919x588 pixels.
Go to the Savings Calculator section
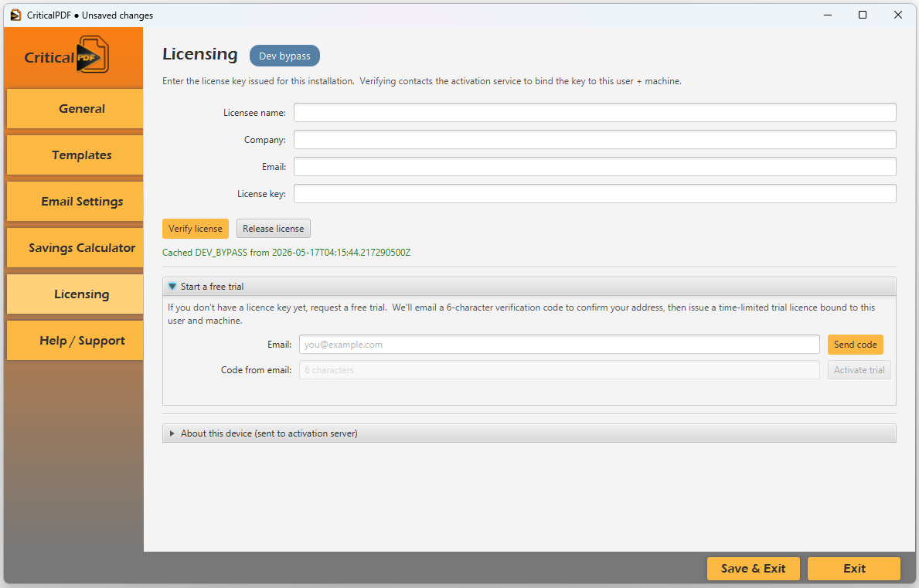pyautogui.click(x=74, y=247)
